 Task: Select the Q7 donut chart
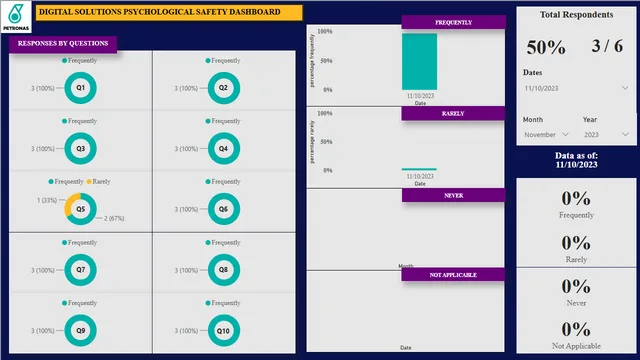click(x=80, y=270)
